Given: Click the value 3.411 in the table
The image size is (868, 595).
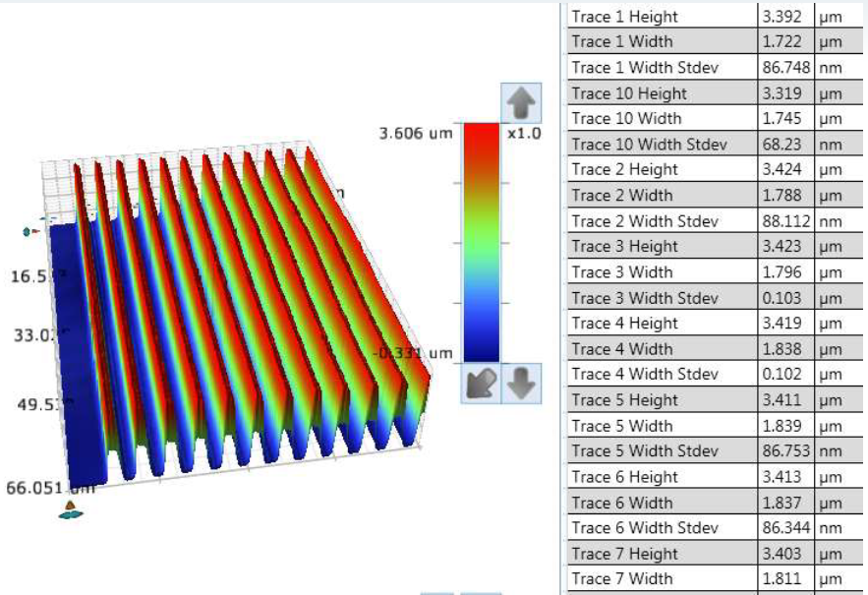Looking at the screenshot, I should [x=781, y=400].
